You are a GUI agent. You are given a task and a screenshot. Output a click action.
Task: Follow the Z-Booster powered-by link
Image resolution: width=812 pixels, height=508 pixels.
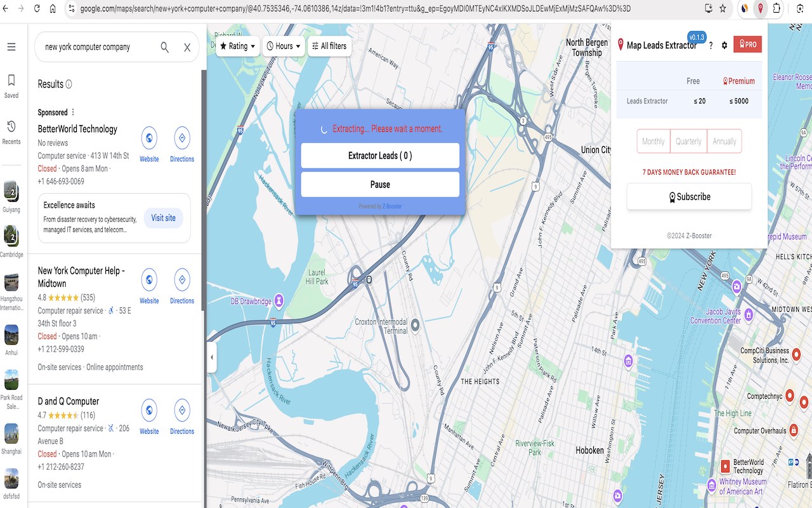tap(392, 206)
